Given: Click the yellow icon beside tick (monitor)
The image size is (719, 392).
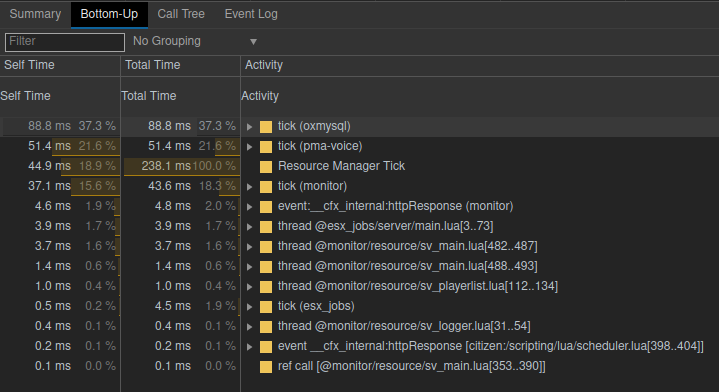Looking at the screenshot, I should pos(266,187).
